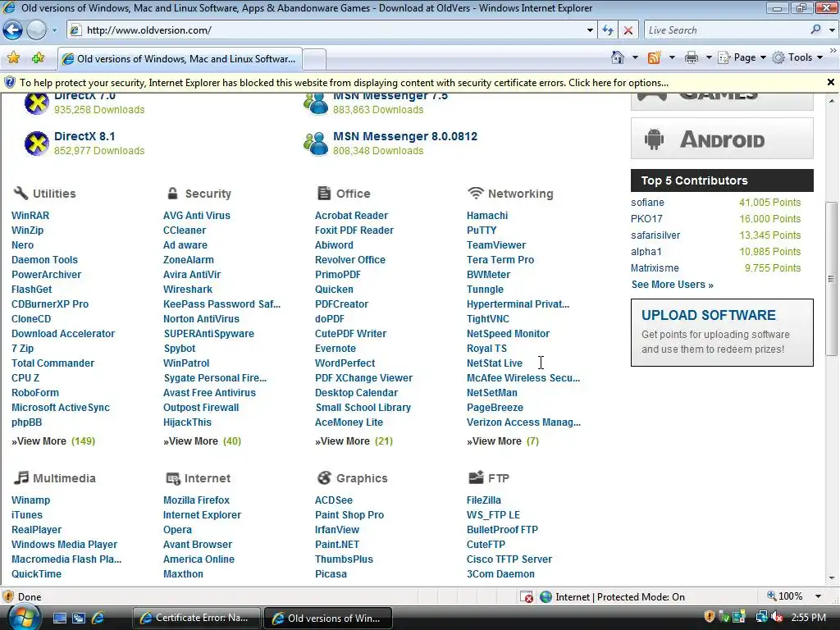This screenshot has height=630, width=840.
Task: Click the blocked pop-up status bar icon
Action: tap(527, 597)
